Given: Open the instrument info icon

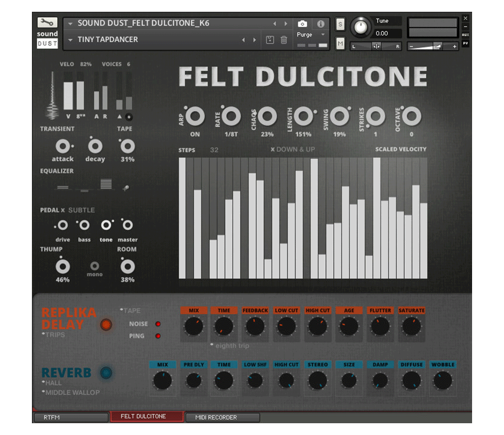Looking at the screenshot, I should [x=320, y=24].
